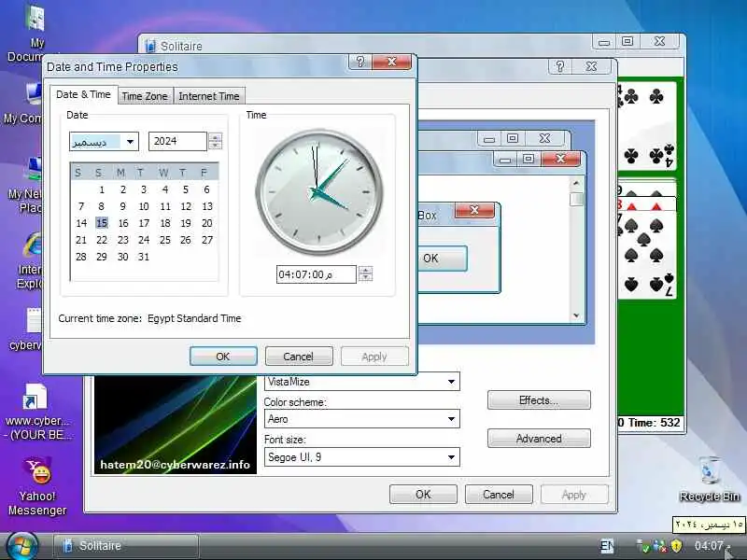Click Cancel in Date and Time Properties
The width and height of the screenshot is (747, 560).
click(299, 357)
